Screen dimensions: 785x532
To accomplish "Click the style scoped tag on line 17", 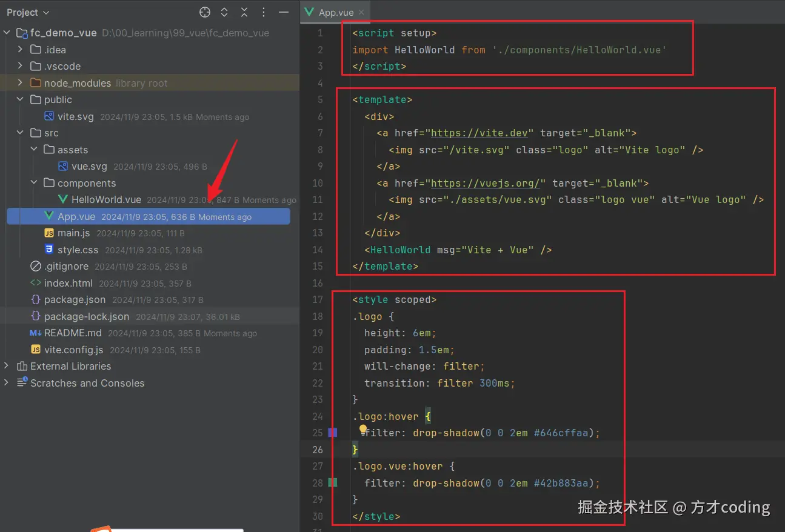I will point(394,299).
